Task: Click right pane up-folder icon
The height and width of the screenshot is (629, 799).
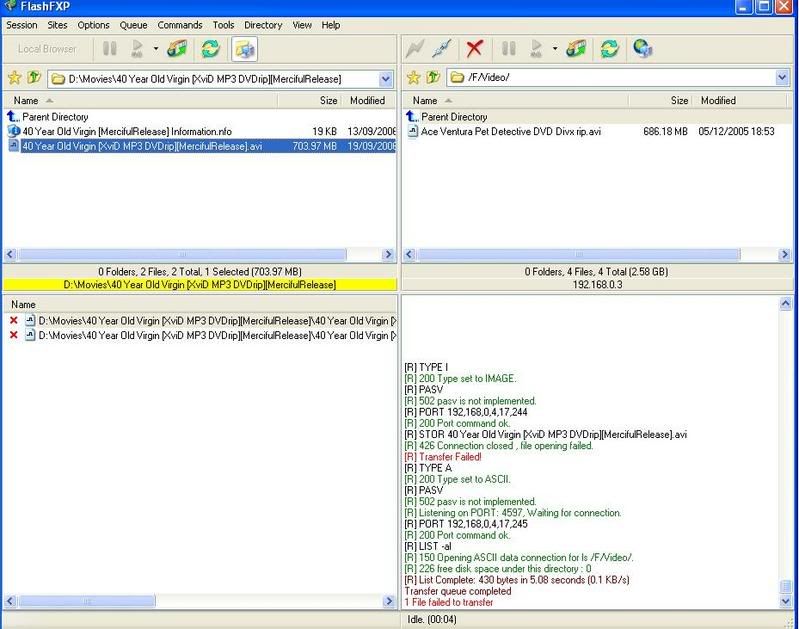Action: click(433, 78)
